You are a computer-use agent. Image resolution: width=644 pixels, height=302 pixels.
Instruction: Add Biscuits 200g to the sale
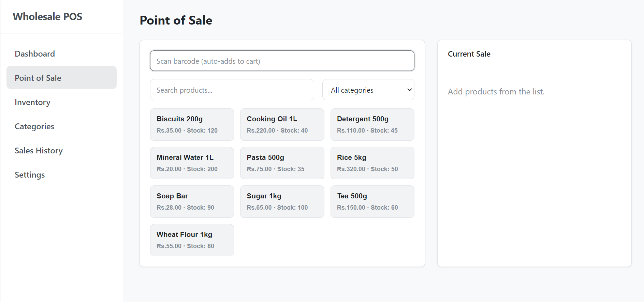[192, 125]
